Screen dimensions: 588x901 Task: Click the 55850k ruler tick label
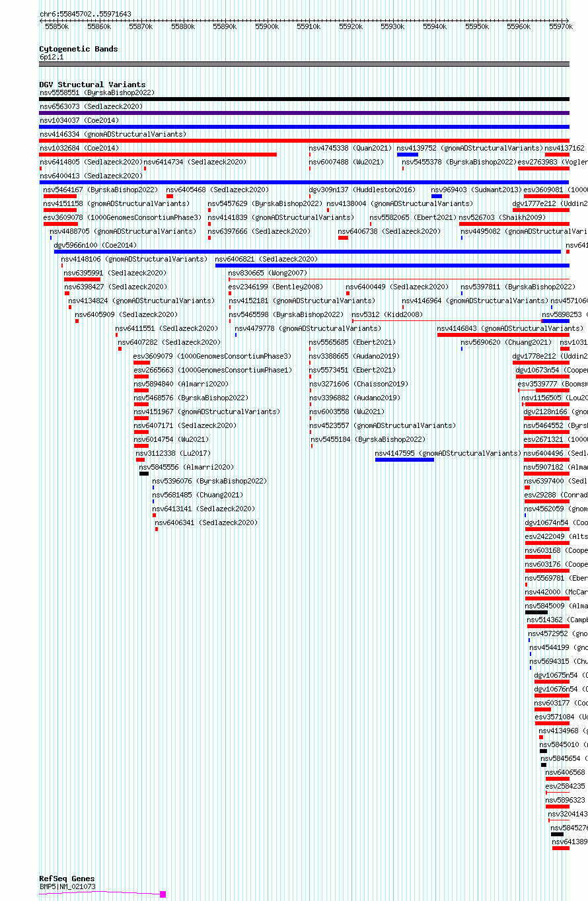57,26
